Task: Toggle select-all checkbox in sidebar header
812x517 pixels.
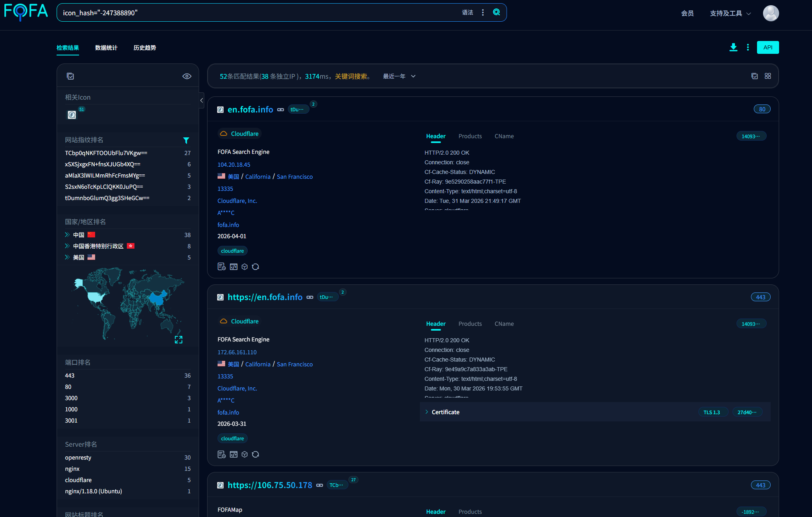Action: (70, 76)
